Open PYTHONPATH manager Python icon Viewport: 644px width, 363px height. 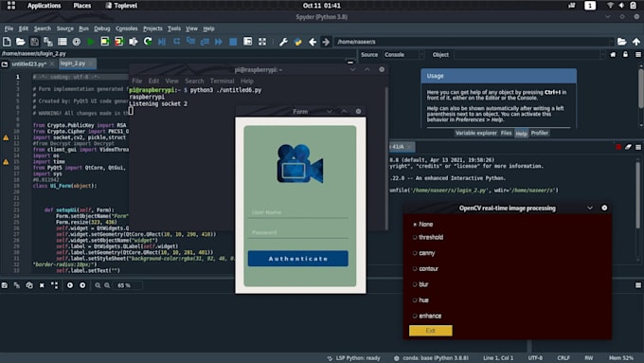pos(297,42)
